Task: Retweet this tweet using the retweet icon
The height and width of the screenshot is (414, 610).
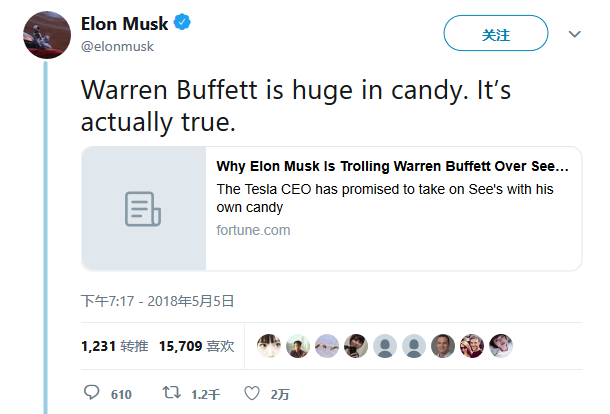Action: coord(171,393)
